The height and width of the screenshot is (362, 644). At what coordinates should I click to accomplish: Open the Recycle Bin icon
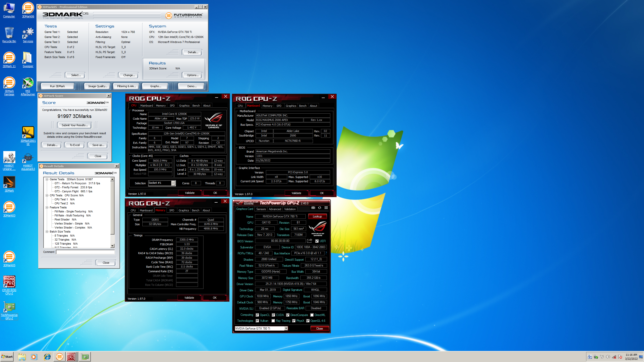click(x=9, y=35)
